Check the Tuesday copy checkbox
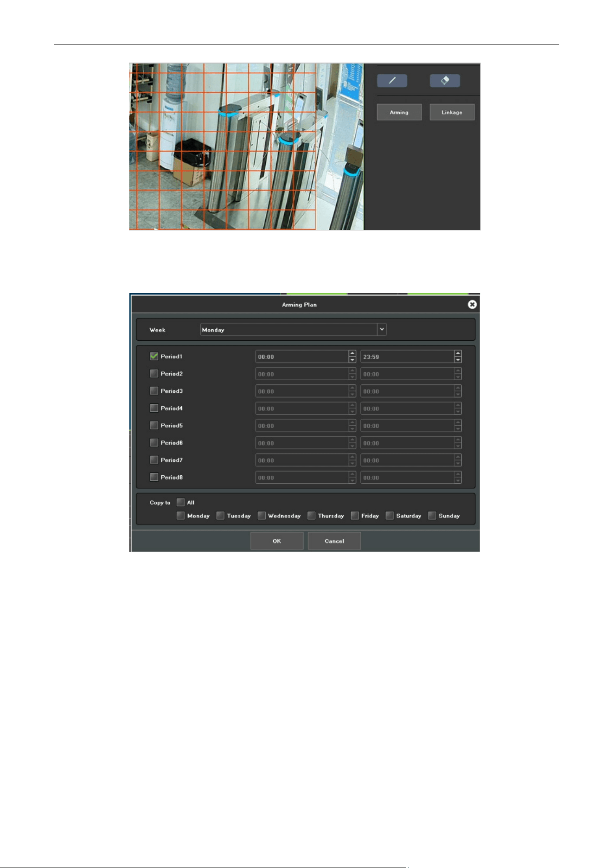 pos(220,516)
